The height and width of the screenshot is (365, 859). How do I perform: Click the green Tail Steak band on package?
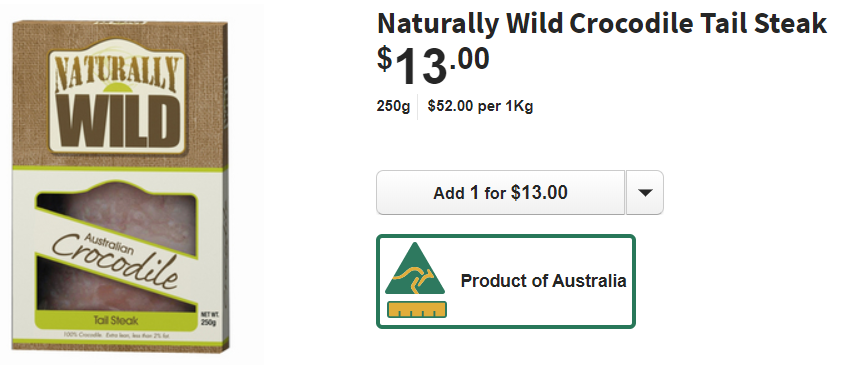(x=115, y=321)
